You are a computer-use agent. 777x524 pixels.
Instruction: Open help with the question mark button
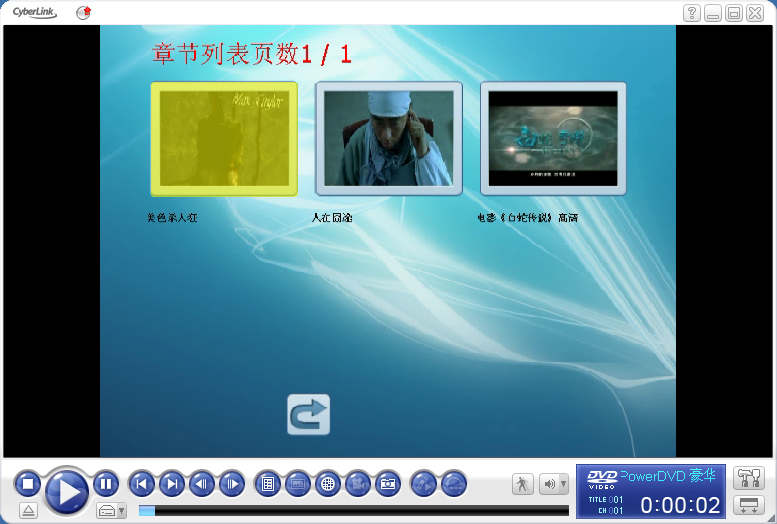click(x=692, y=13)
